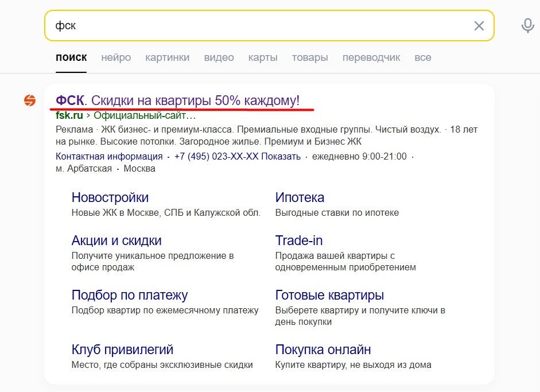Visit the fsk.ru green site link
Viewport: 540px width, 392px height.
pos(69,115)
